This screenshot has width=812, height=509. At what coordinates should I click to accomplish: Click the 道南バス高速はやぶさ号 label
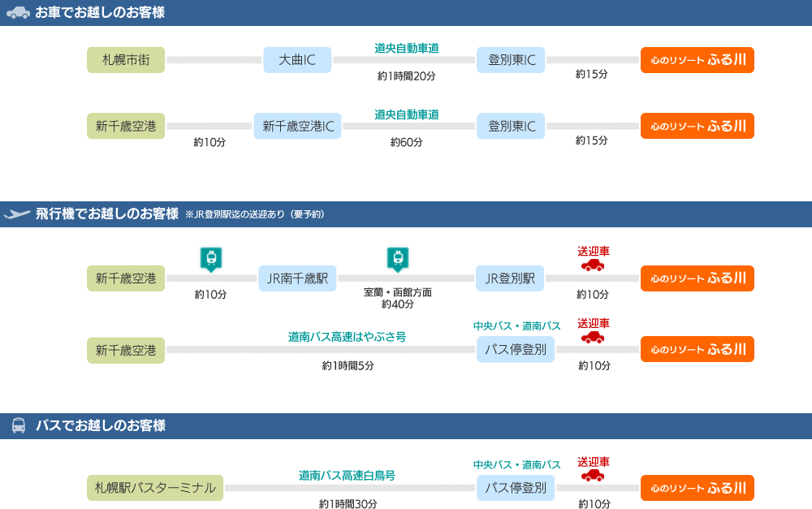pyautogui.click(x=347, y=337)
